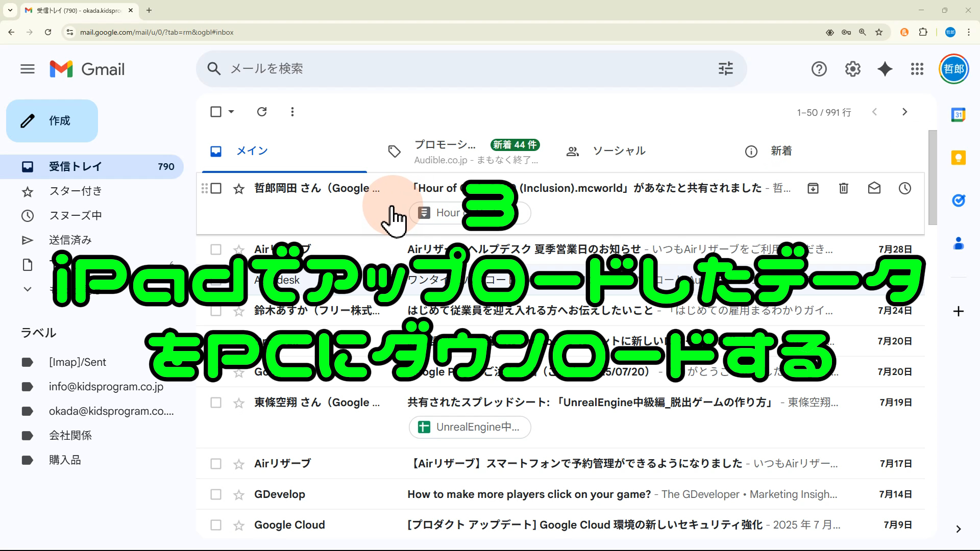Image resolution: width=980 pixels, height=551 pixels.
Task: Switch to the ソーシャル tab
Action: 619,151
